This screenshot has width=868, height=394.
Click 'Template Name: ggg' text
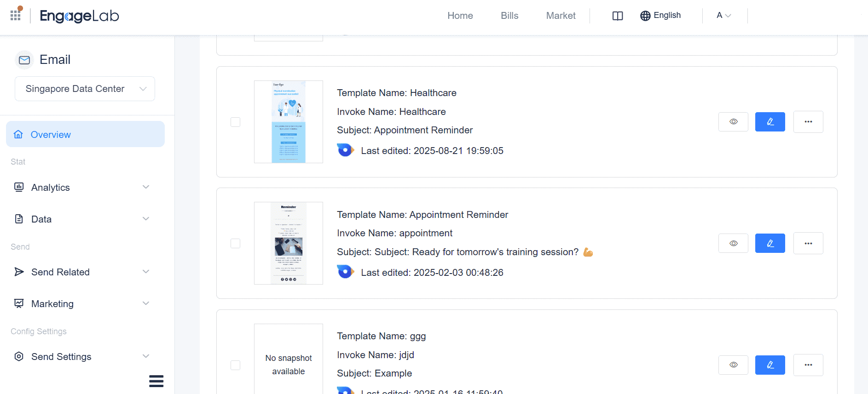[x=382, y=336]
